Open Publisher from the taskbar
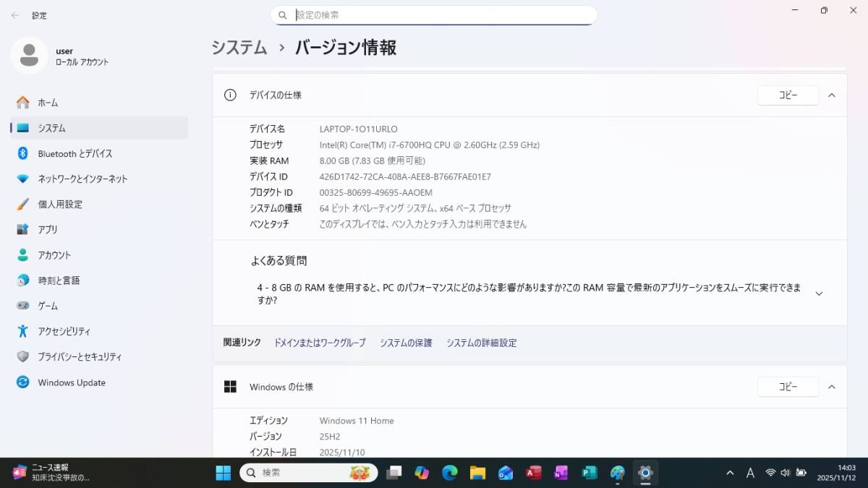The width and height of the screenshot is (868, 488). tap(590, 473)
